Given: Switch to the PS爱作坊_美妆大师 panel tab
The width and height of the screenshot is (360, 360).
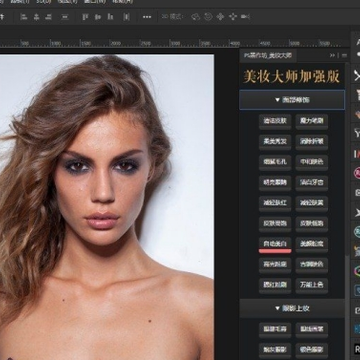Looking at the screenshot, I should click(x=268, y=55).
